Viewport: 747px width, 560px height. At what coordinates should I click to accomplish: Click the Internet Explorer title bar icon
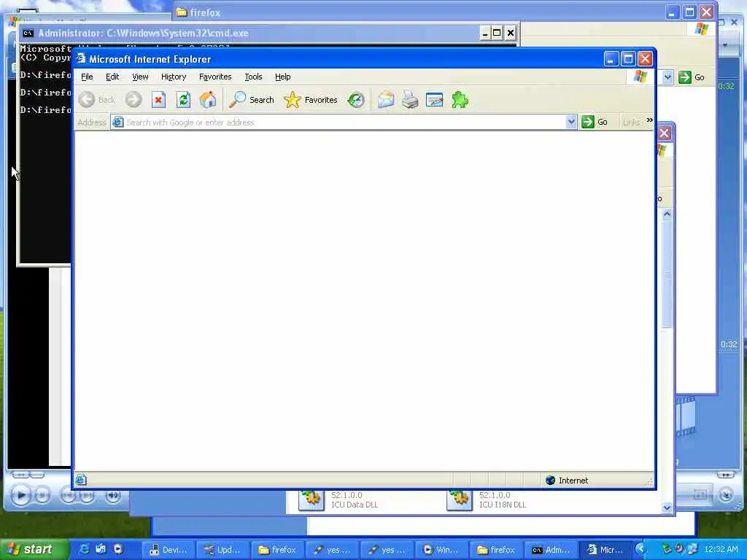click(81, 58)
